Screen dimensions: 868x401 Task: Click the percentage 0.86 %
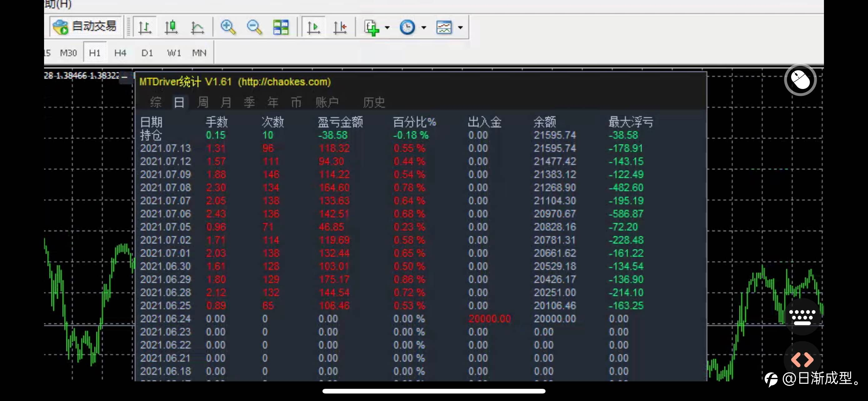pyautogui.click(x=409, y=280)
